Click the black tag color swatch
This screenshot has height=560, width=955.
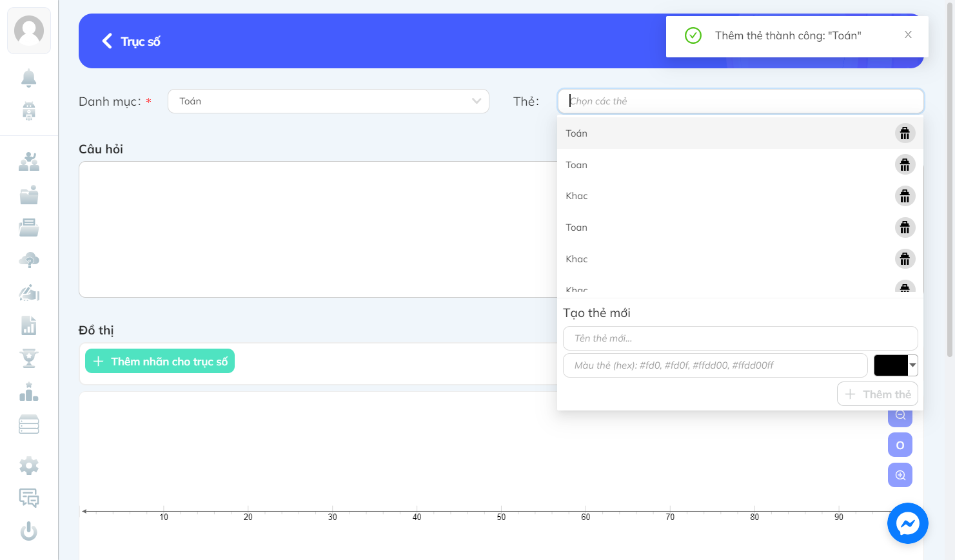[x=891, y=365]
